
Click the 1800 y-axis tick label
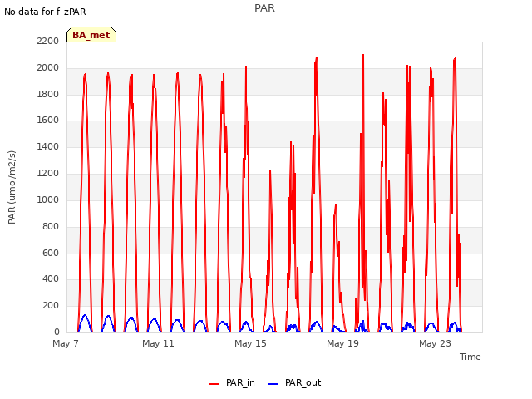tap(48, 94)
